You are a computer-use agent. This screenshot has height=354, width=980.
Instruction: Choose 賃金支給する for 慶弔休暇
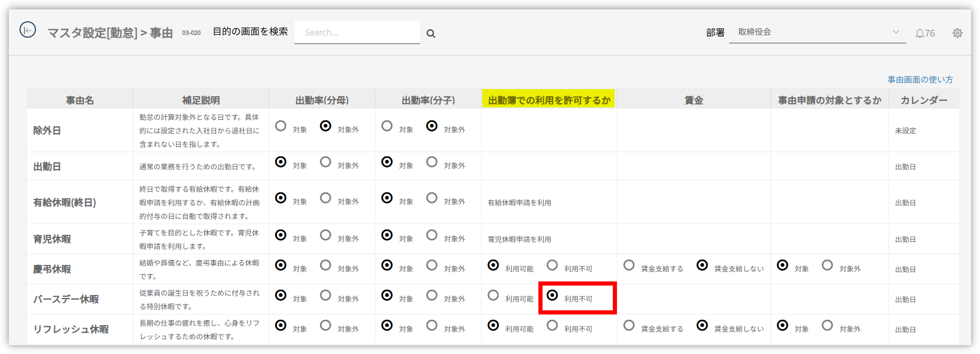click(x=629, y=265)
